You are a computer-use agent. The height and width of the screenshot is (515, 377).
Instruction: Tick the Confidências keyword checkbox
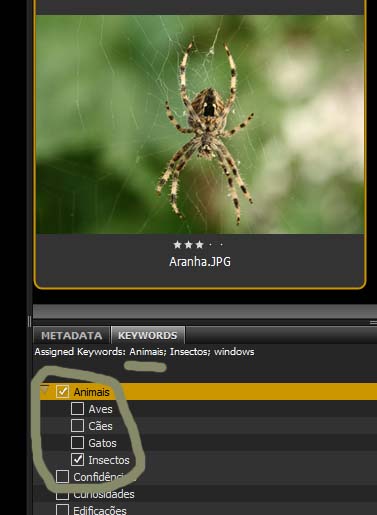click(62, 477)
